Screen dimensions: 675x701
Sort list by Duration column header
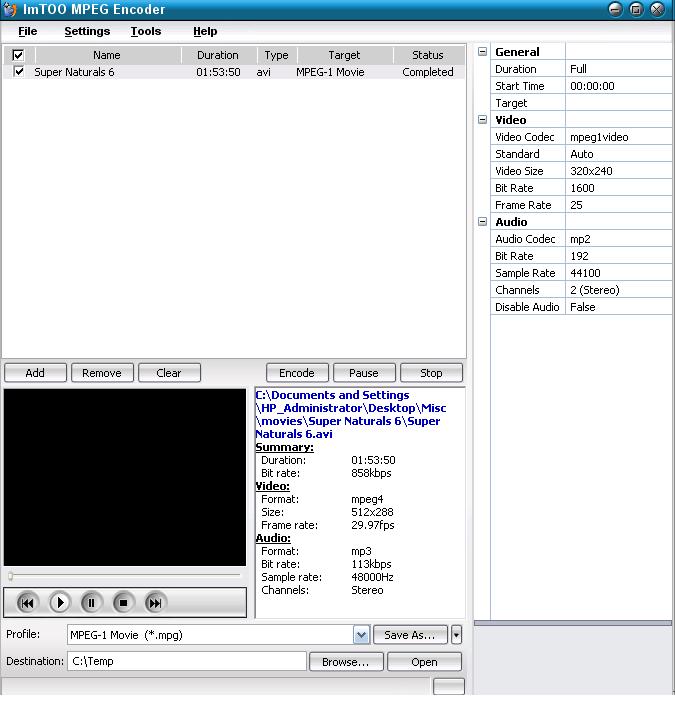(218, 55)
